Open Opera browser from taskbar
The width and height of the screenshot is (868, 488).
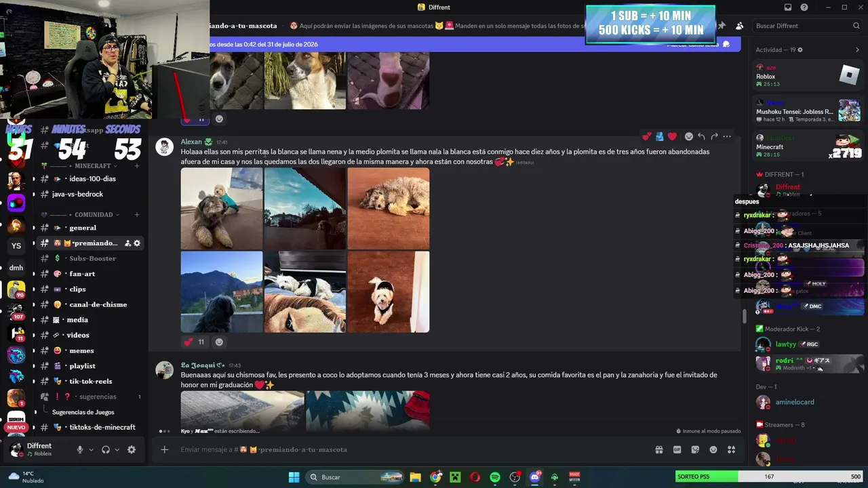point(475,477)
